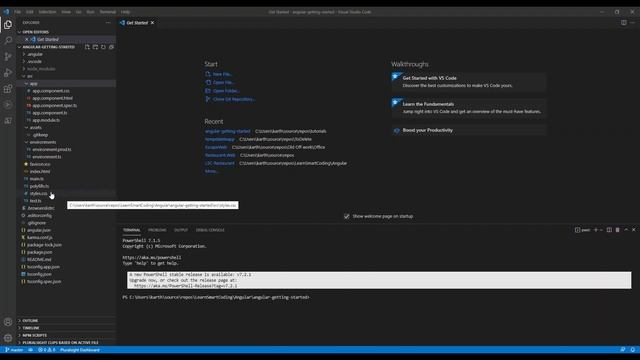Open the Accounts menu in activity bar
Screen dimensions: 640x360
click(8, 322)
